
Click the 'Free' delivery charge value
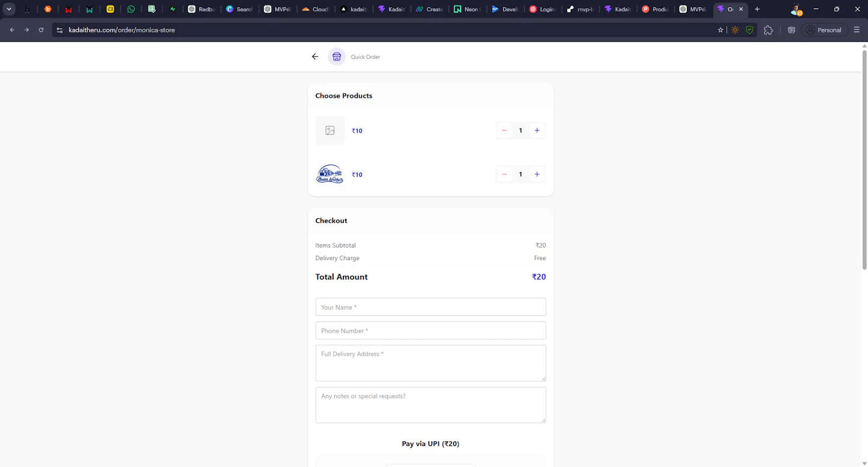pos(540,258)
